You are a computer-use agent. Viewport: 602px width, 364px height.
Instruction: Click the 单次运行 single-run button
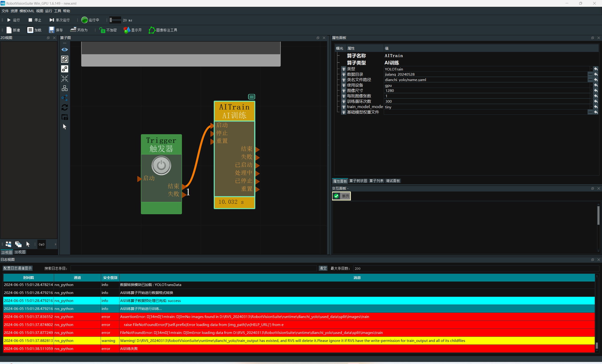[60, 20]
